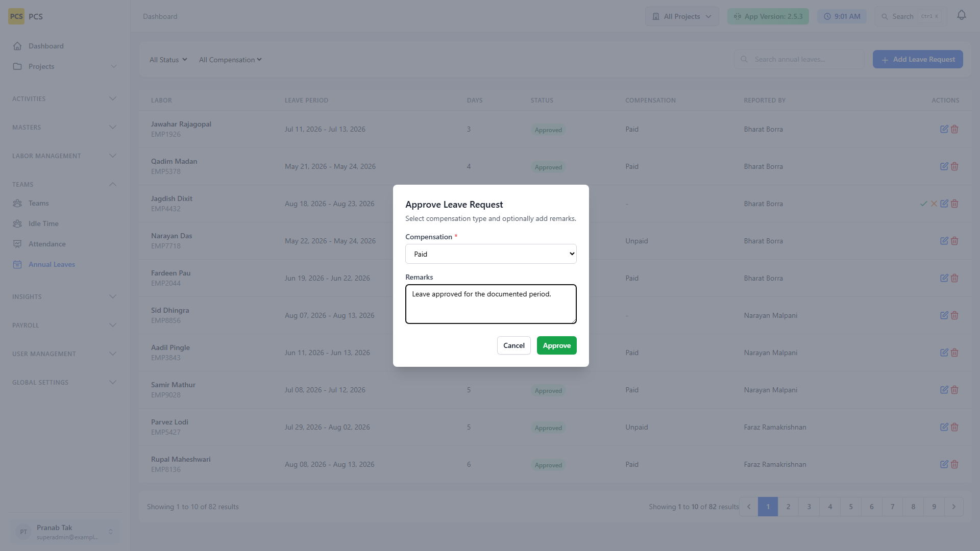Image resolution: width=980 pixels, height=551 pixels.
Task: Go to page 2 of results
Action: pos(788,507)
